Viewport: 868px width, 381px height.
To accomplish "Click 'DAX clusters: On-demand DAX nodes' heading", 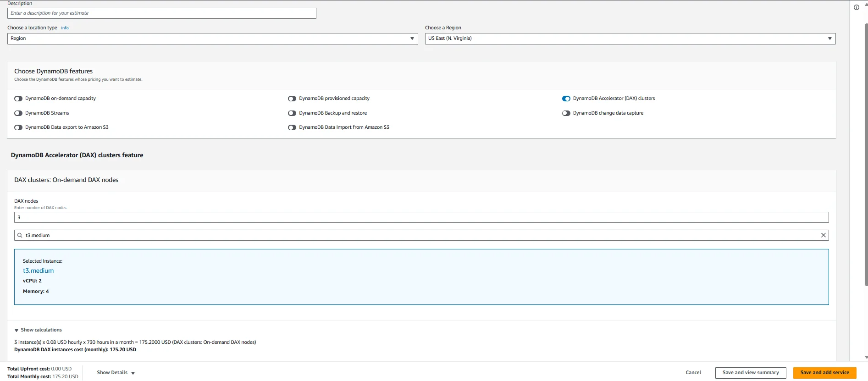I will 66,180.
